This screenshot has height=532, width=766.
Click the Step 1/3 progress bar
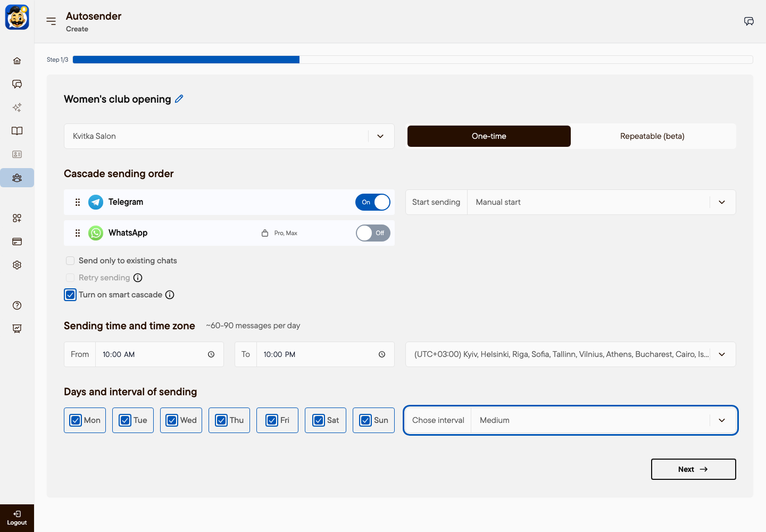413,60
